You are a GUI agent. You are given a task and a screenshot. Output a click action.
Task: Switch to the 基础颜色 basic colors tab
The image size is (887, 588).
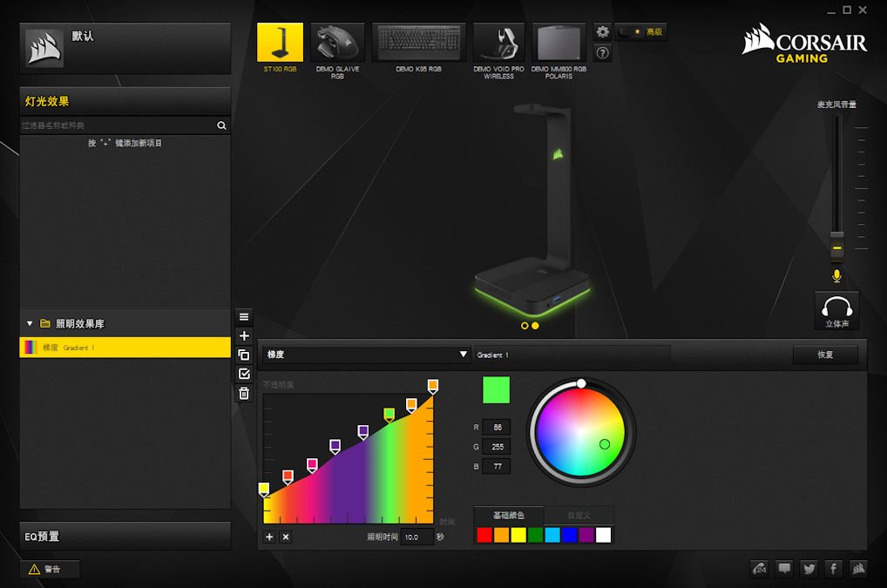pyautogui.click(x=509, y=515)
